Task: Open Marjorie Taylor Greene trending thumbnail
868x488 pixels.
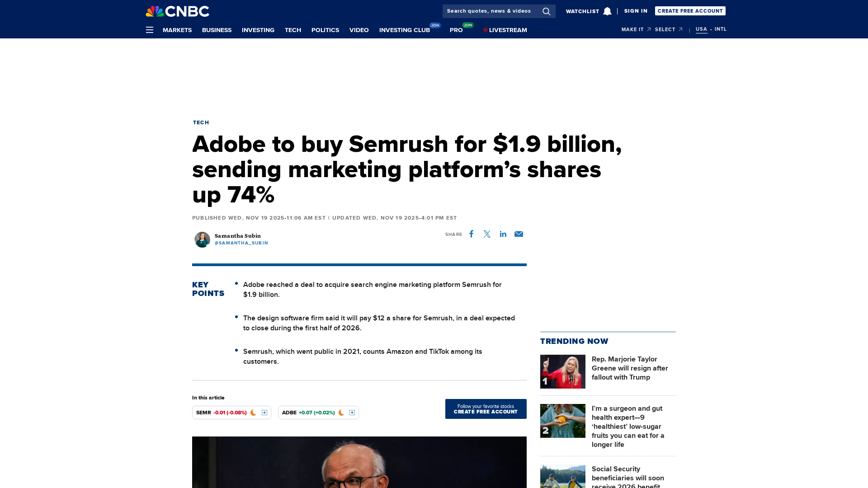Action: [x=562, y=371]
